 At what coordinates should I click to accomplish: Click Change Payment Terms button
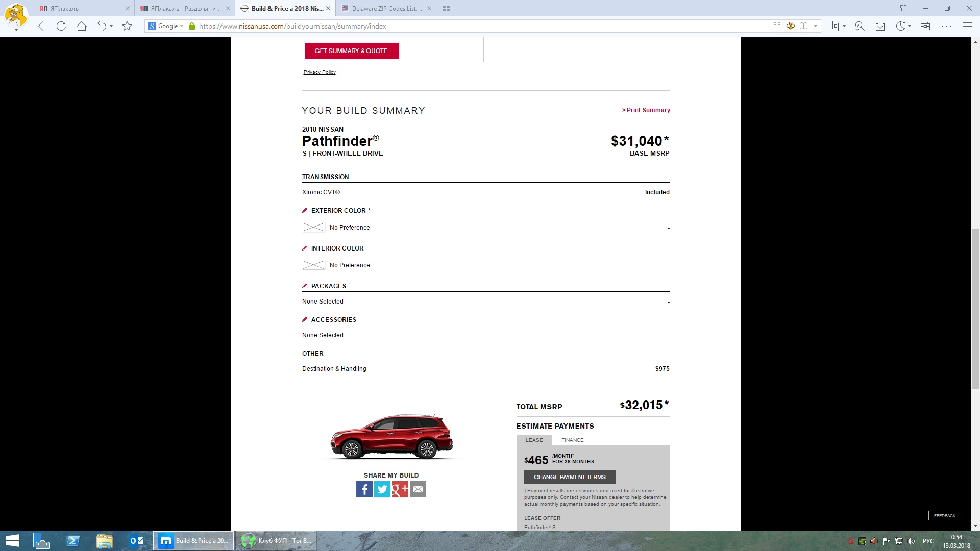(570, 477)
